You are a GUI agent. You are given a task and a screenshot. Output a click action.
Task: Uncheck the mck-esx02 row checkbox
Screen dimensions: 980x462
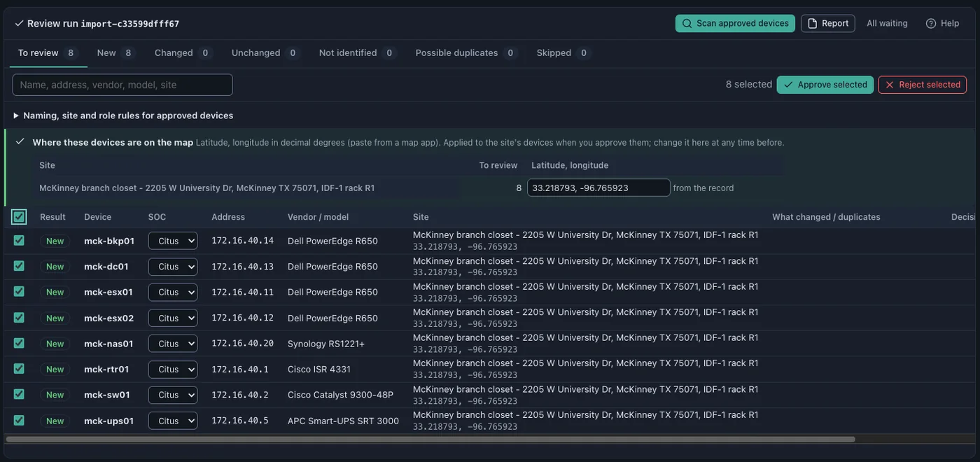[19, 317]
